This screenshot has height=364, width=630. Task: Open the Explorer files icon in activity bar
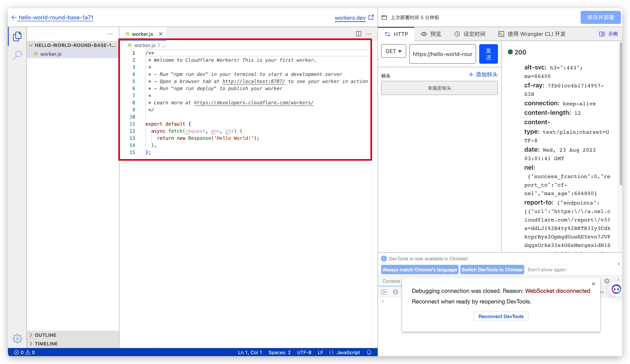coord(17,36)
